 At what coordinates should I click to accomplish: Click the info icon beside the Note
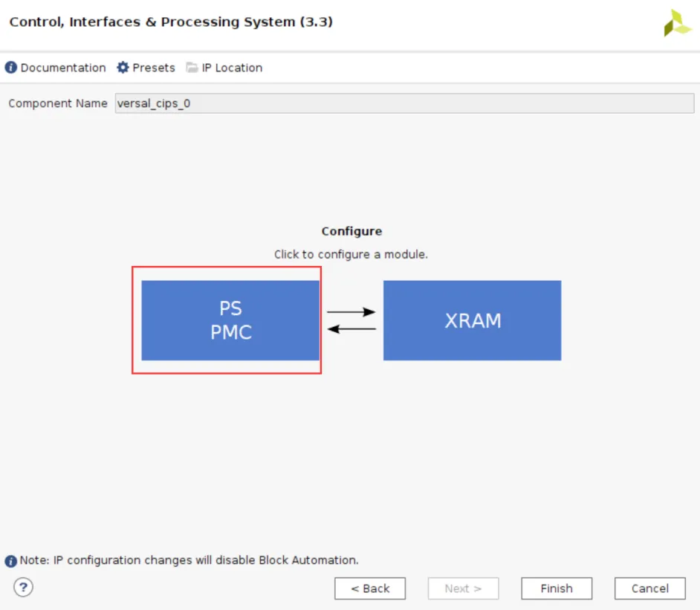click(11, 561)
